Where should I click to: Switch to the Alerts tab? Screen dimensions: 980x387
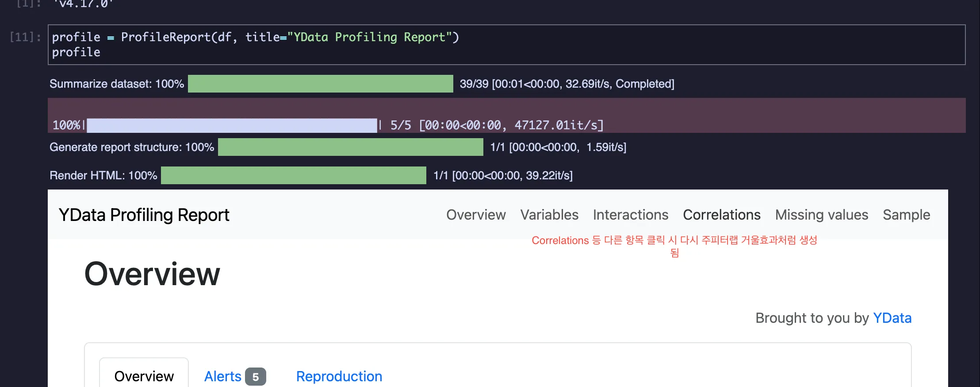tap(222, 376)
